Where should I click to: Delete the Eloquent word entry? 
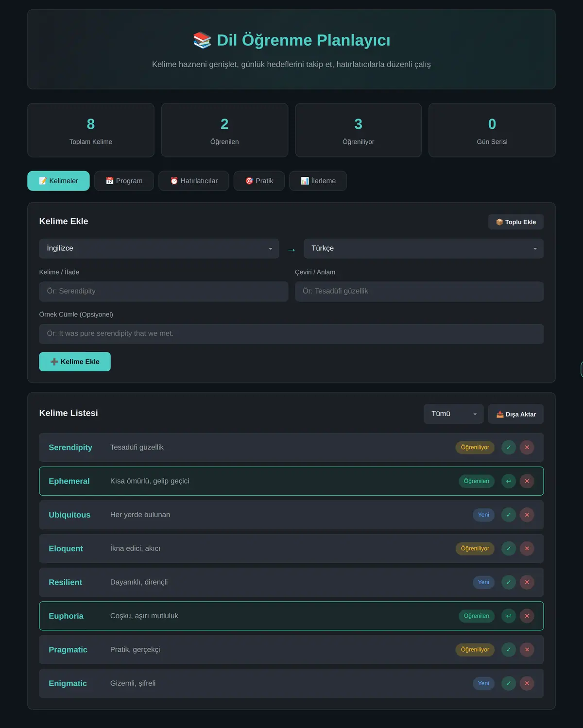[x=527, y=549]
